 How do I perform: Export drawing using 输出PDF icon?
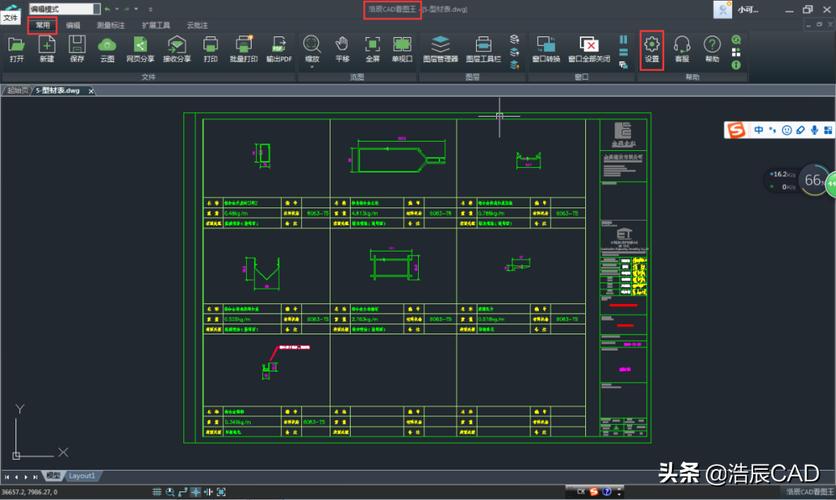[x=278, y=48]
